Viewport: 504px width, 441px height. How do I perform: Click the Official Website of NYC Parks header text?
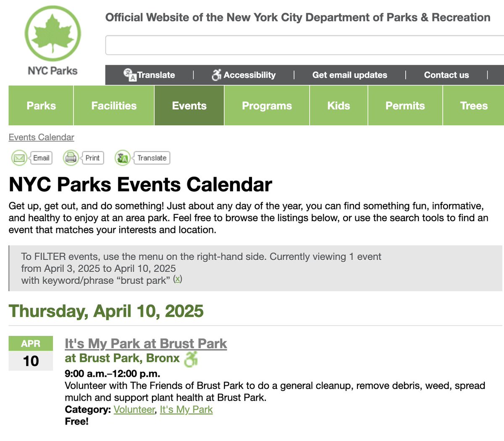[x=298, y=17]
